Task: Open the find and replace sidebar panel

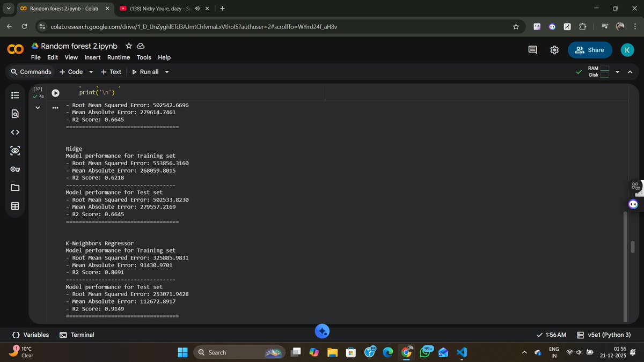Action: 15,114
